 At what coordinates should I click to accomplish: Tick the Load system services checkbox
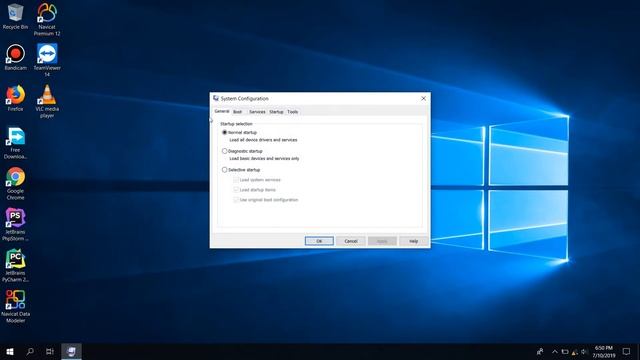tap(236, 180)
